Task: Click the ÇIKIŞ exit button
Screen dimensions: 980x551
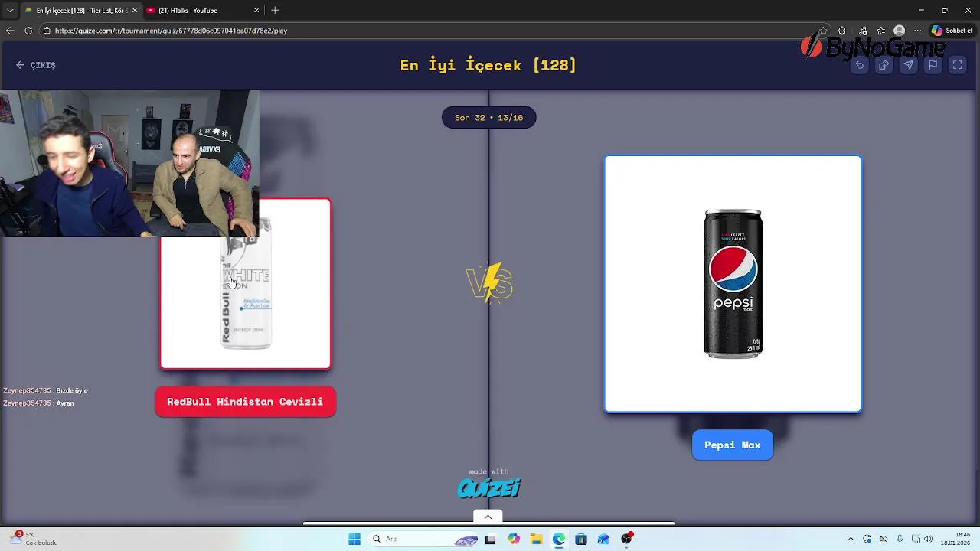Action: (36, 65)
